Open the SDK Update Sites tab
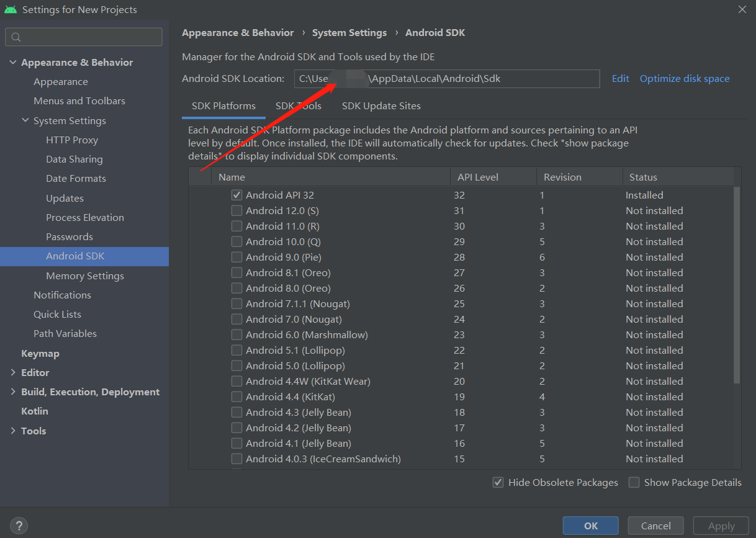This screenshot has height=538, width=756. point(381,106)
